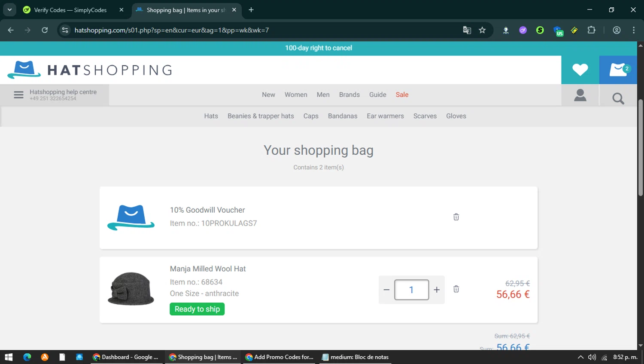The image size is (644, 364).
Task: Click the quantity input field showing 1
Action: click(411, 290)
